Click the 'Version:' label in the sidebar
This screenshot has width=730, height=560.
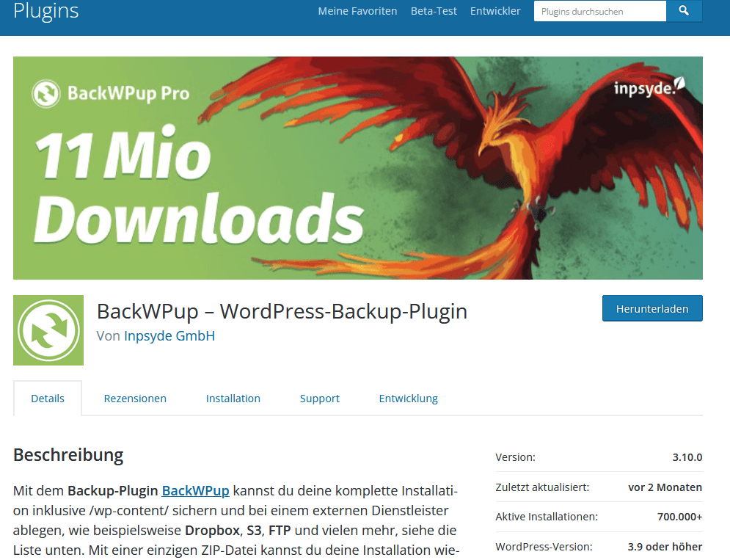pyautogui.click(x=515, y=457)
